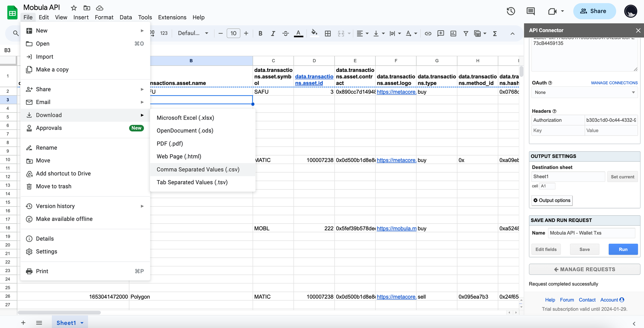Decrease font size with minus

point(221,33)
